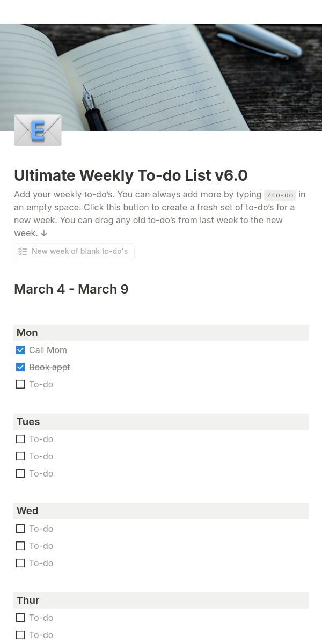322x644 pixels.
Task: Uncheck the Book appt to-do
Action: point(20,367)
